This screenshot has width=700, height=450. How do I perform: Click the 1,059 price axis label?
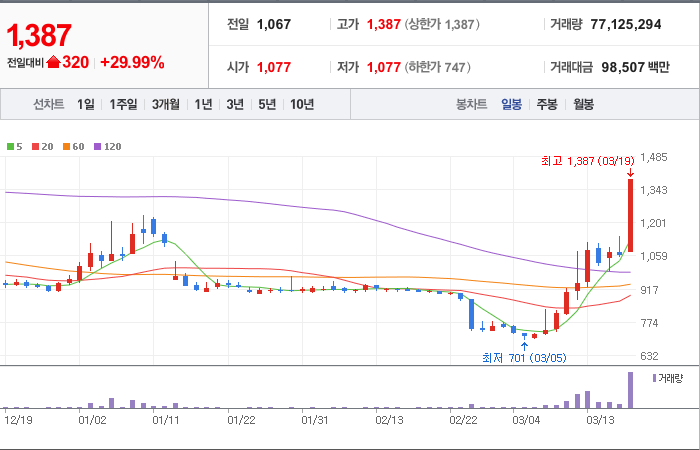click(x=654, y=256)
